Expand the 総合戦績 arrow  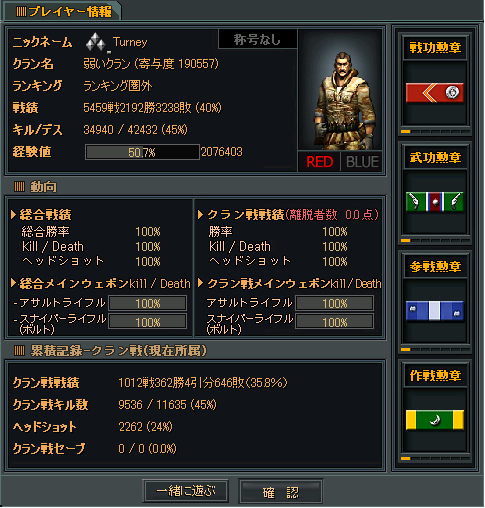(13, 214)
